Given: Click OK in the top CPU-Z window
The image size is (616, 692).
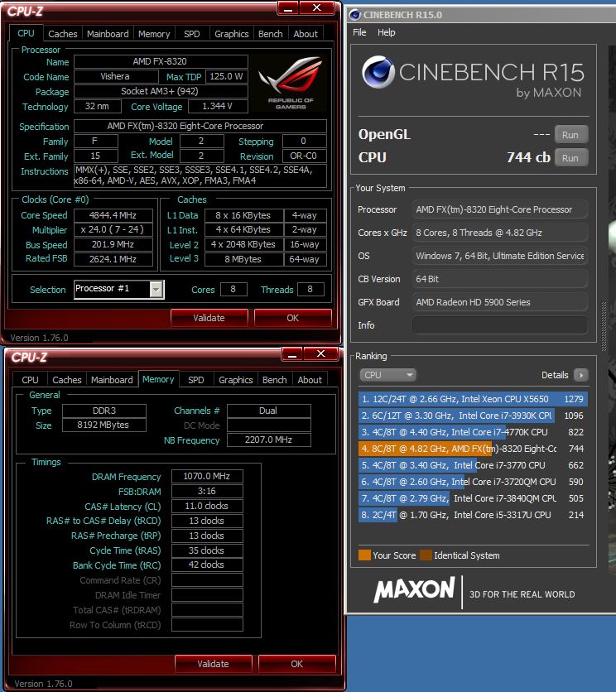Looking at the screenshot, I should 293,318.
